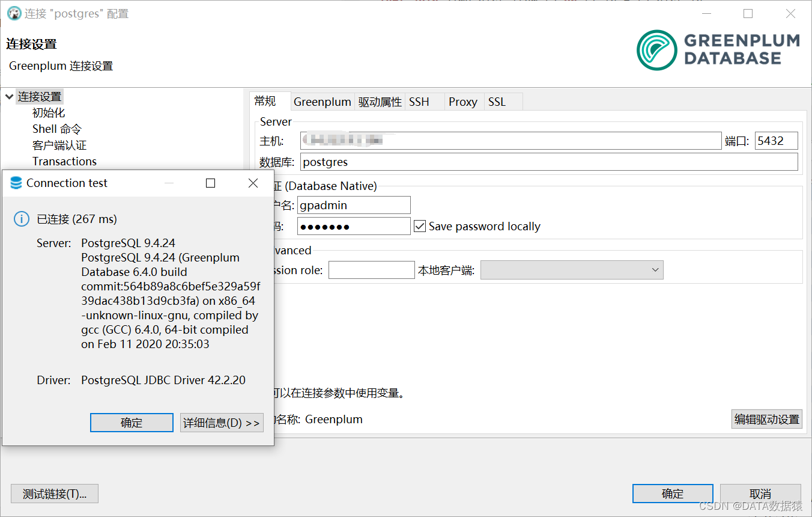Minimize the postgres configuration window

[706, 13]
